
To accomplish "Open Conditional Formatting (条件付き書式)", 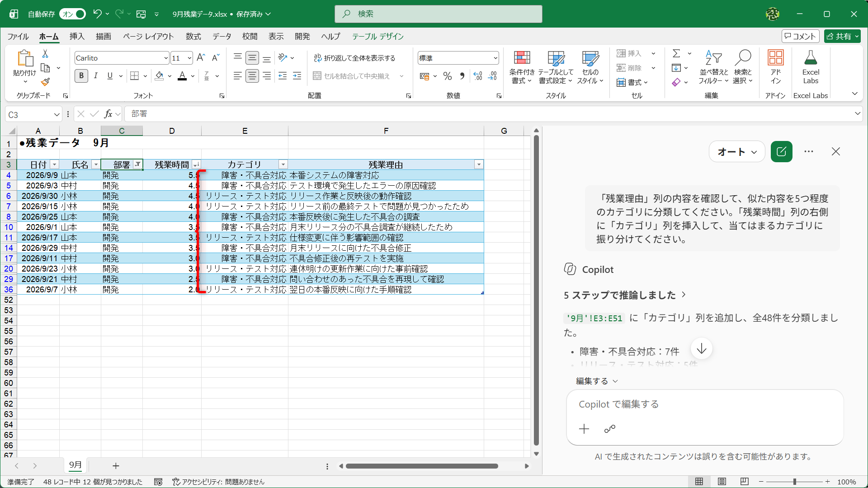I will point(522,67).
